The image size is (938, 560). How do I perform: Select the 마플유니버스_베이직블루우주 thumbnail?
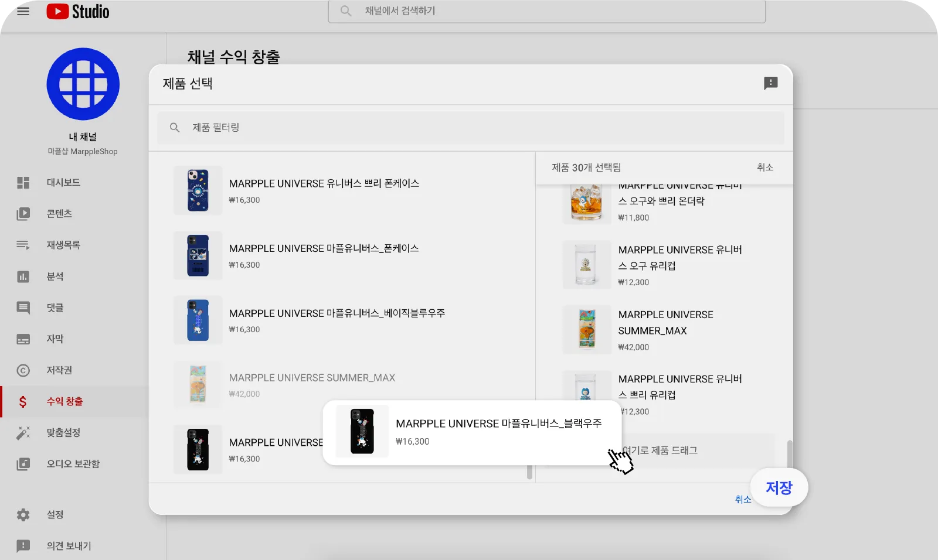(198, 320)
